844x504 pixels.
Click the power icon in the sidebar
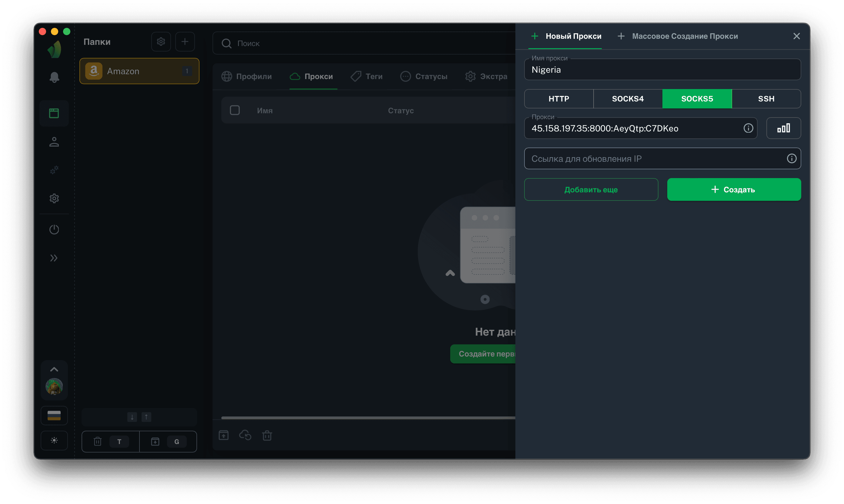[54, 230]
